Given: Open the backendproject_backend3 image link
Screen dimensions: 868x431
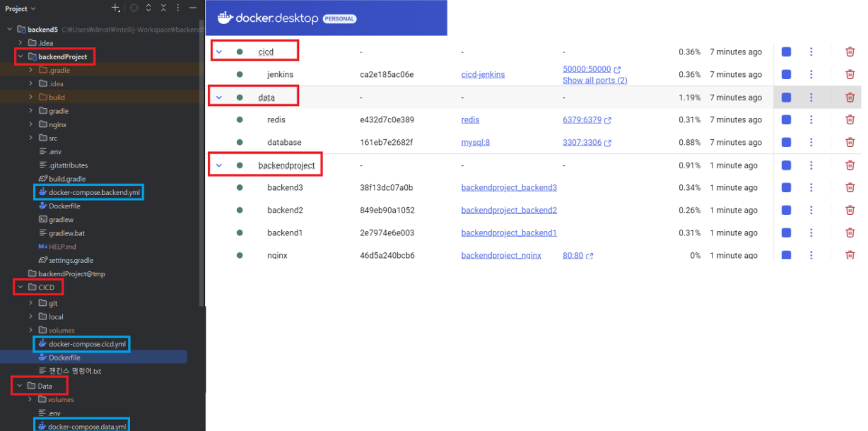Looking at the screenshot, I should (x=509, y=187).
